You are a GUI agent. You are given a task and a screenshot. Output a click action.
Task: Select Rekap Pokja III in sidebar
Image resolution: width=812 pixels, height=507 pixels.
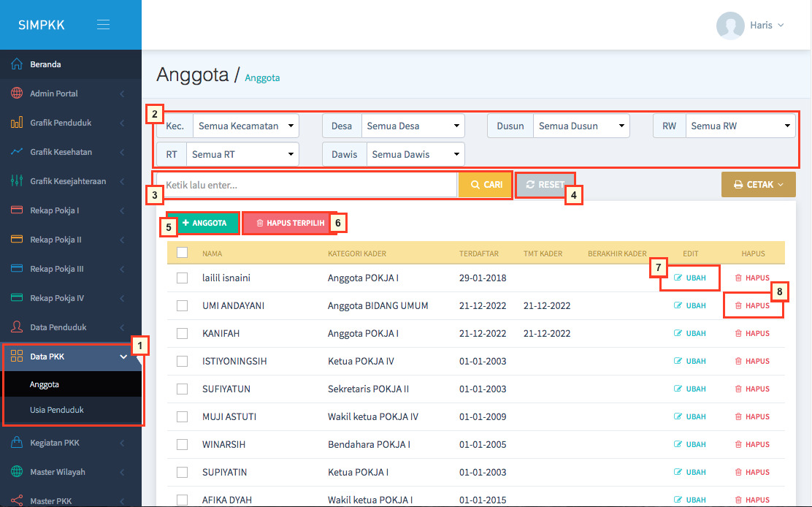pos(57,269)
